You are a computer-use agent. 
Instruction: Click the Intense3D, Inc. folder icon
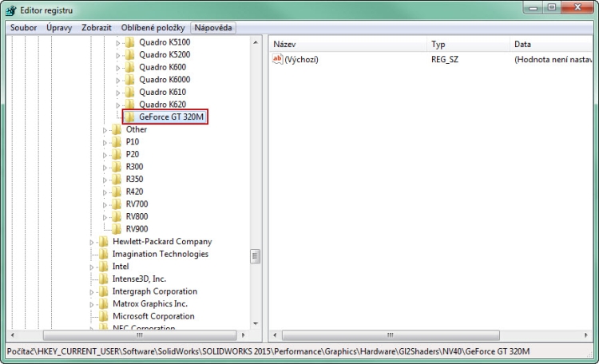103,279
